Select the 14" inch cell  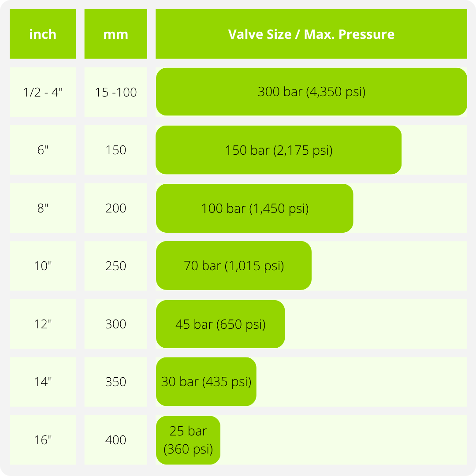(43, 382)
